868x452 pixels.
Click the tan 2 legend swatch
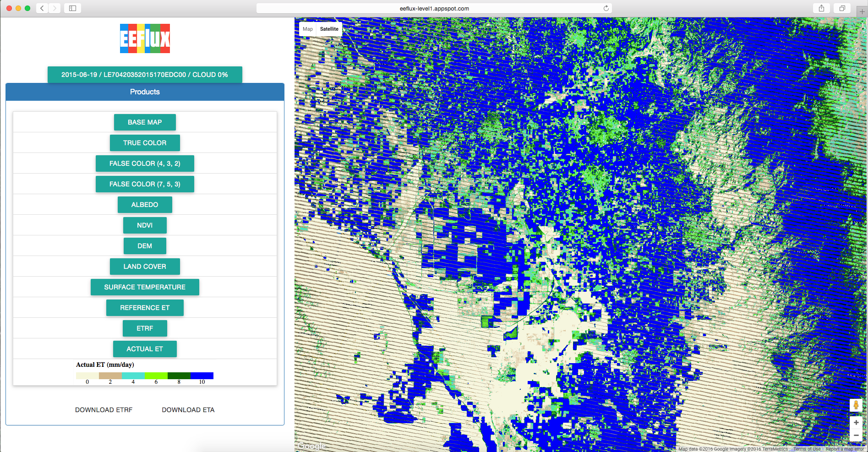(x=110, y=376)
